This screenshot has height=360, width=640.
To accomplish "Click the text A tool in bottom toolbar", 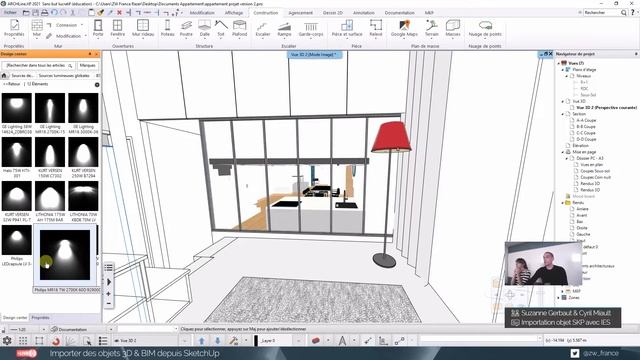I will point(342,340).
